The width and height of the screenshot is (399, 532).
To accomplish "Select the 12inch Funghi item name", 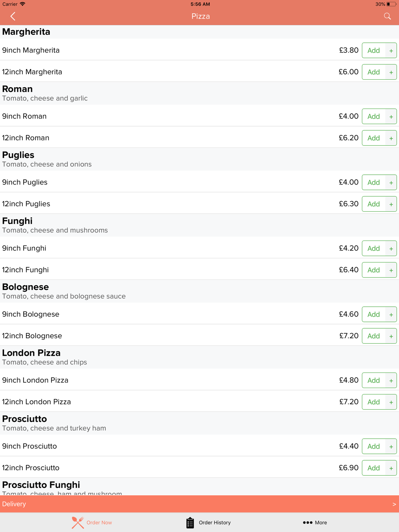I will click(26, 270).
